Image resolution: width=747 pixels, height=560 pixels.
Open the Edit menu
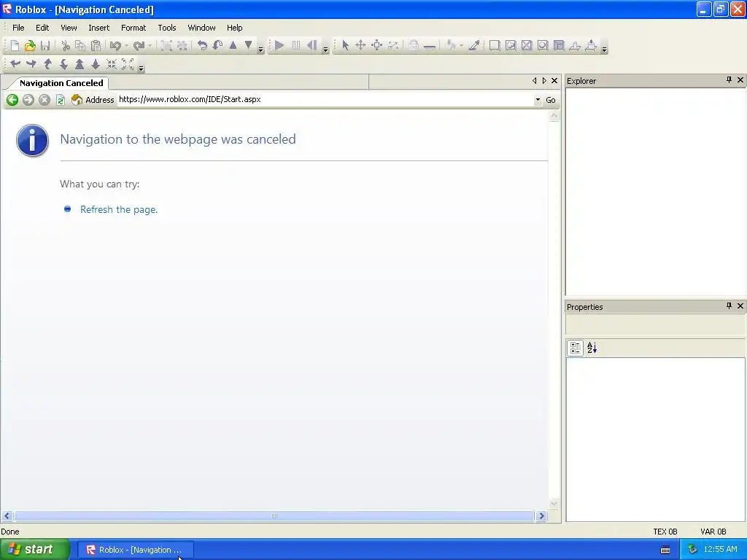click(x=42, y=28)
